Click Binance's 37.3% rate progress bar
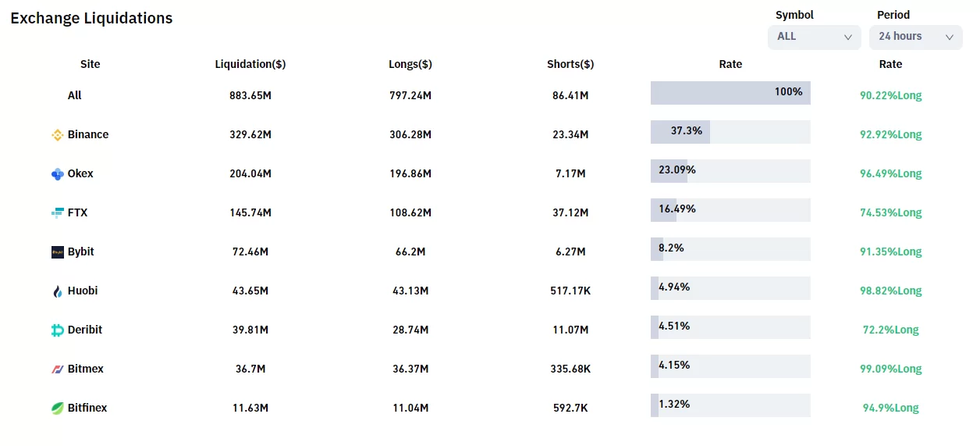This screenshot has height=446, width=980. click(730, 132)
